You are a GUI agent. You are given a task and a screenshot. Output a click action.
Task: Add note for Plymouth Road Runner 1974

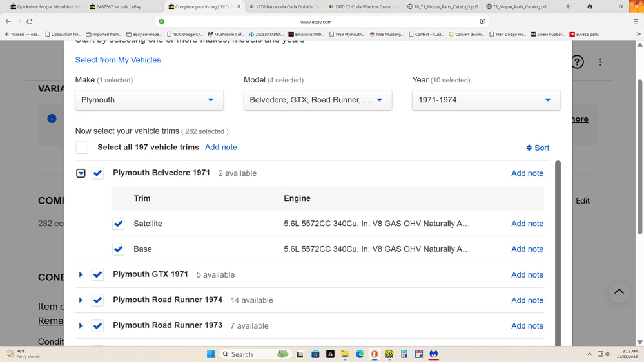[527, 300]
